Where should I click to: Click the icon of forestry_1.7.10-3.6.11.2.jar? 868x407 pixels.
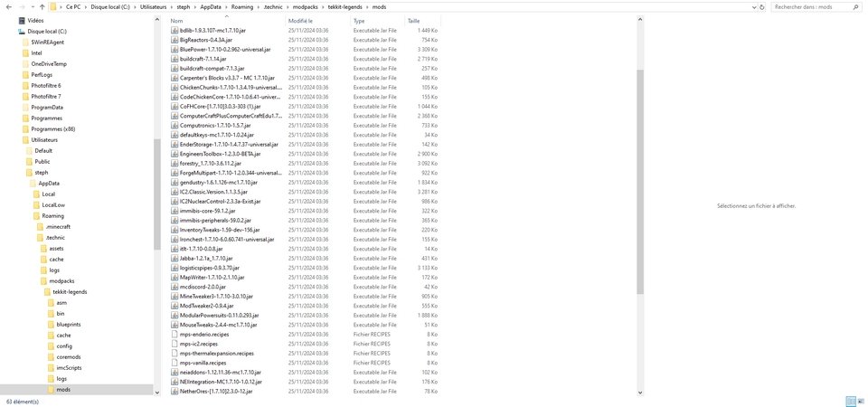(175, 164)
